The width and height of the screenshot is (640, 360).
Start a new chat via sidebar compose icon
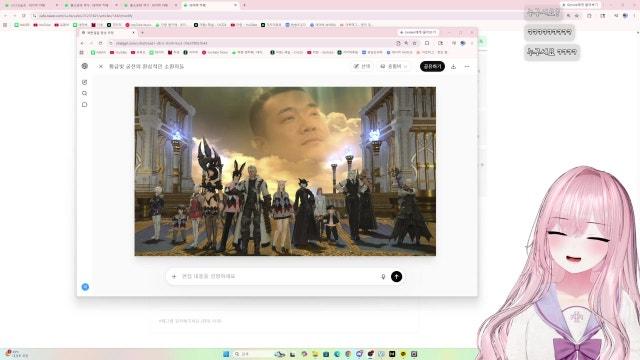point(84,82)
